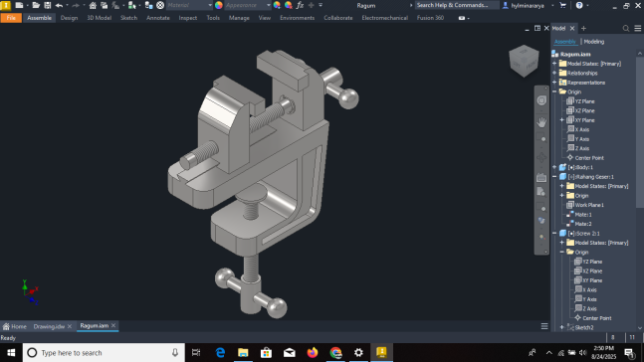Open the Annotate ribbon tab

(158, 18)
